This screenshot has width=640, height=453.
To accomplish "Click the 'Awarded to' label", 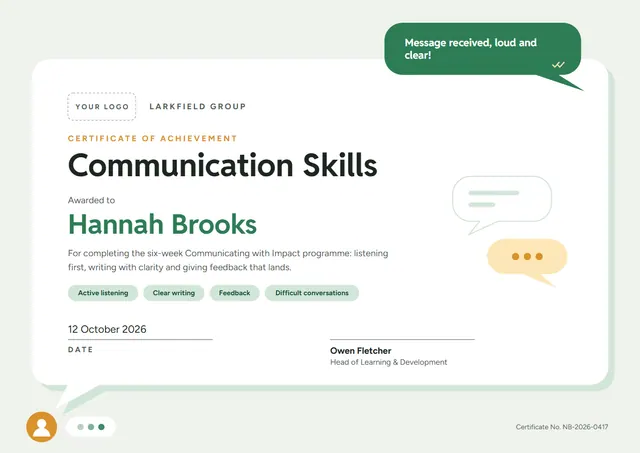I will [91, 200].
